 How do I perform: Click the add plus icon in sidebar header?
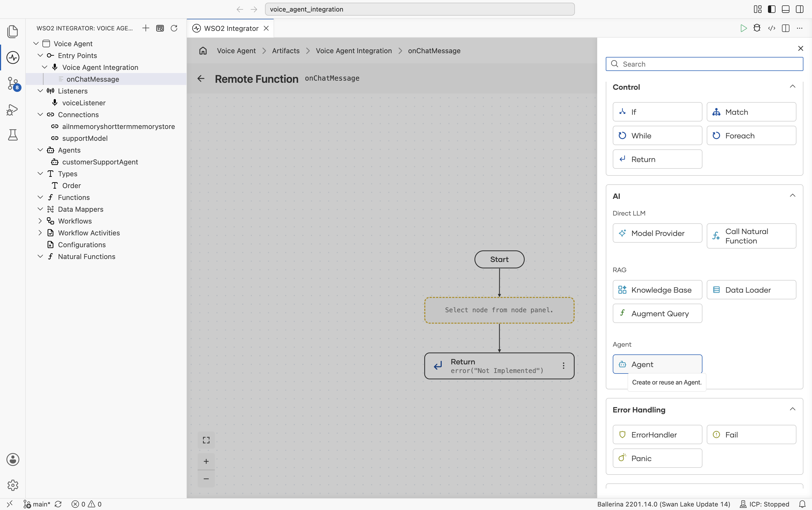click(146, 28)
